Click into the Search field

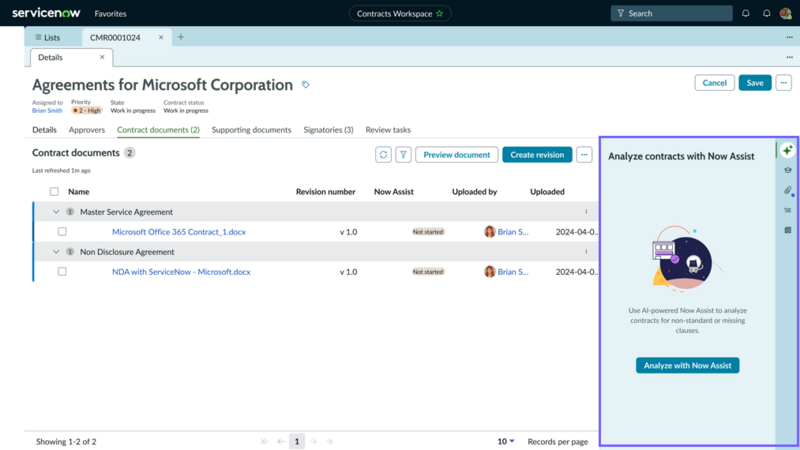tap(671, 13)
